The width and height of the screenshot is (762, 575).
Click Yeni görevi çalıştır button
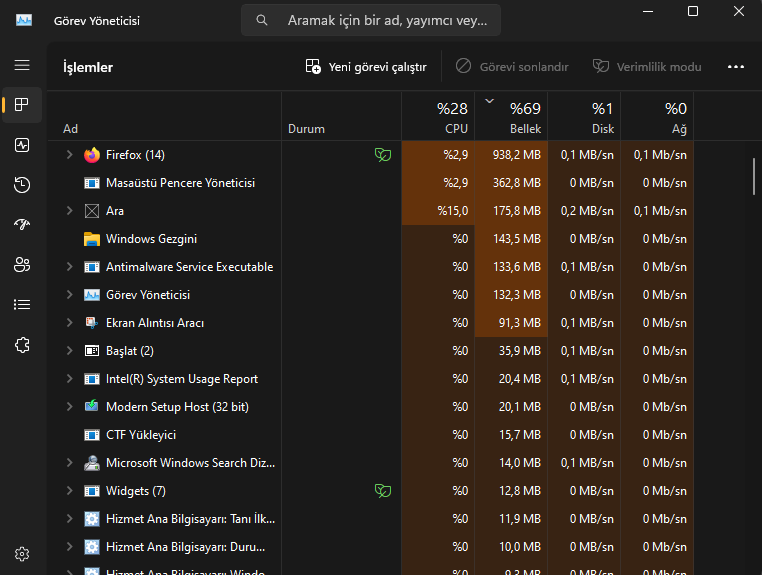click(x=366, y=67)
